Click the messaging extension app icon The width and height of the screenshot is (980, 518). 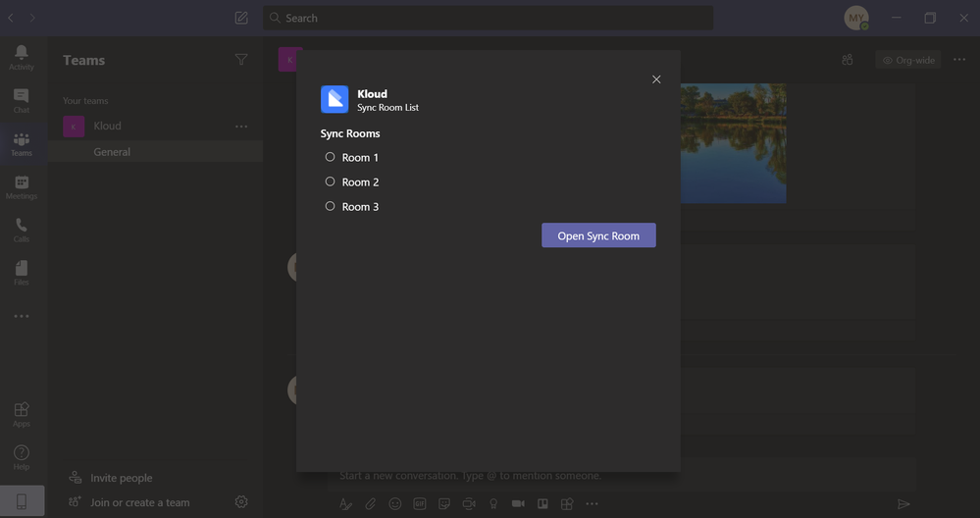coord(567,503)
